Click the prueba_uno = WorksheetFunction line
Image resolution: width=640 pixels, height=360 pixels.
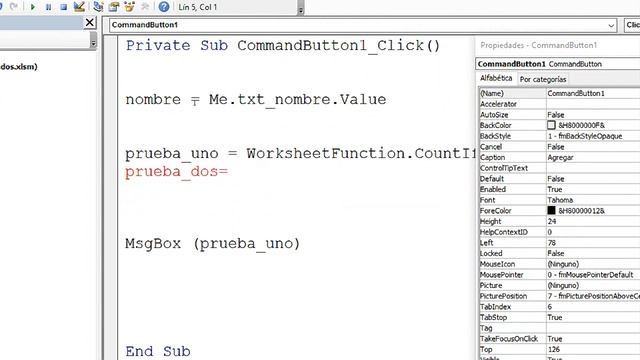300,153
